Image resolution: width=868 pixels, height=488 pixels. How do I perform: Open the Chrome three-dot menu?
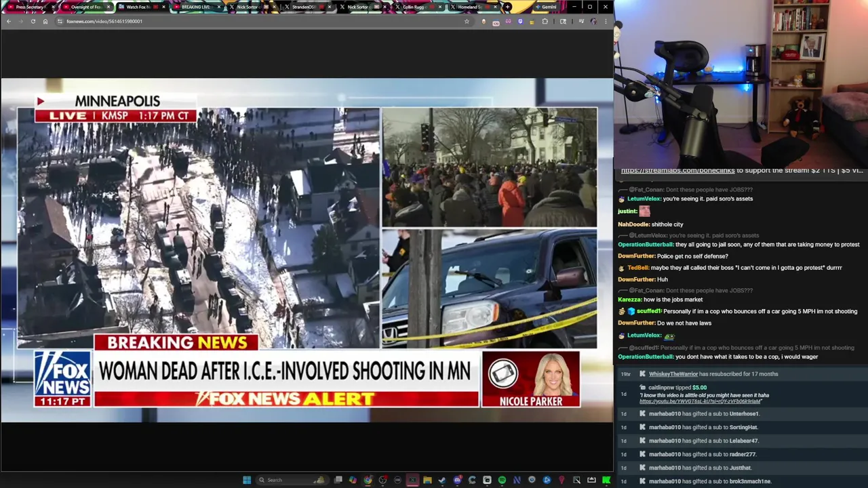point(606,21)
